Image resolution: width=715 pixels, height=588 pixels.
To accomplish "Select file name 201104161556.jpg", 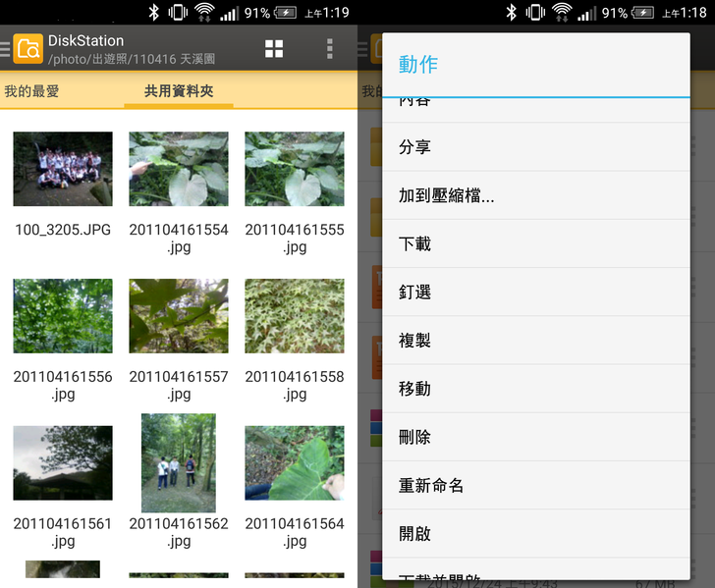I will pyautogui.click(x=63, y=386).
